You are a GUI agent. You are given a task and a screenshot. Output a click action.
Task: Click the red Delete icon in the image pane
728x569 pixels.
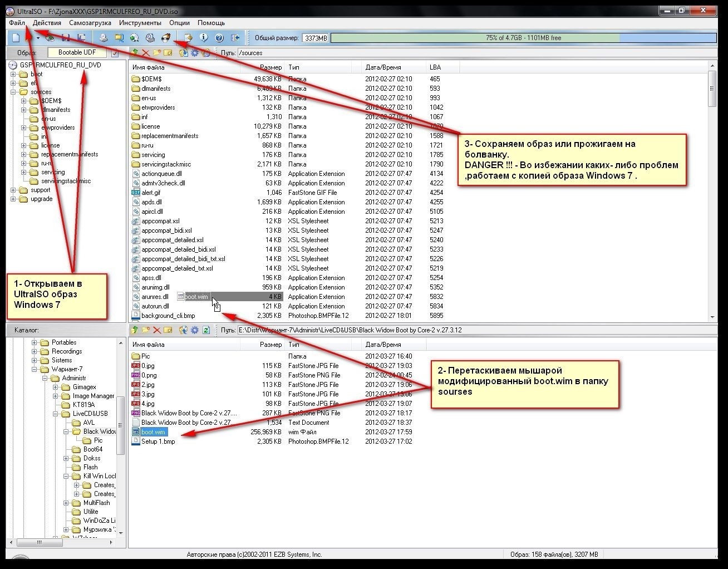coord(146,52)
